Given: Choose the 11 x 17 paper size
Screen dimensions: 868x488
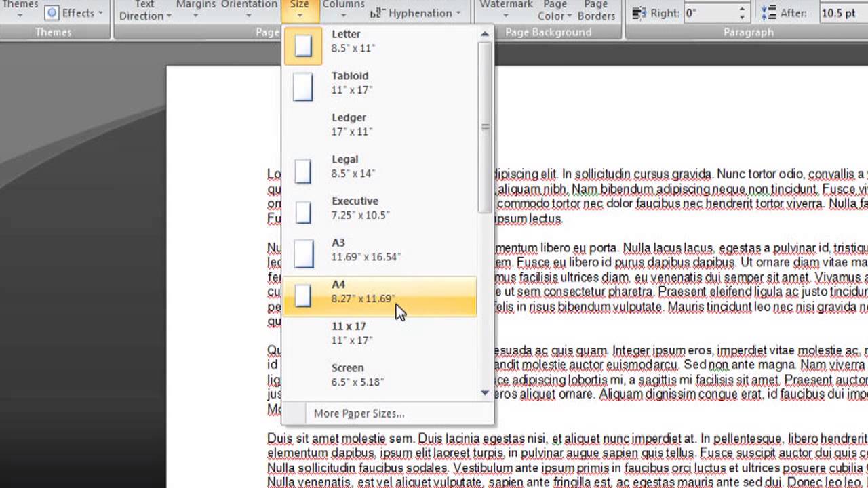Looking at the screenshot, I should (x=380, y=337).
